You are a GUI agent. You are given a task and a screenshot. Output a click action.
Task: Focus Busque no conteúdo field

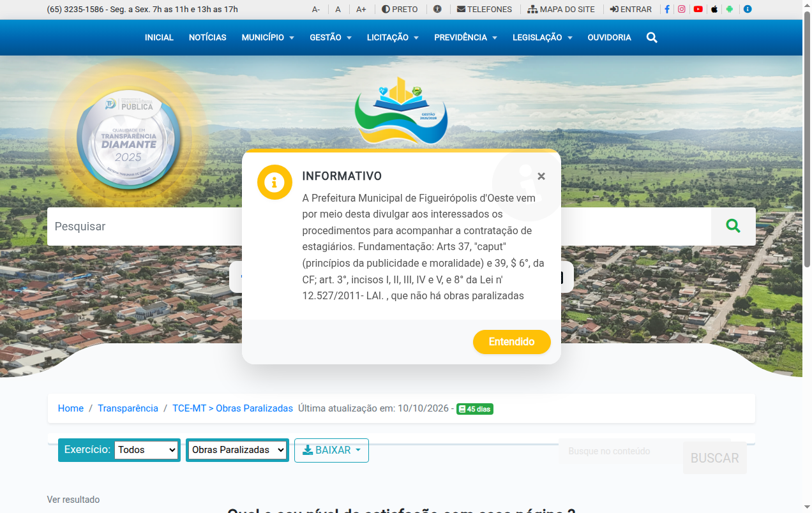coord(620,451)
